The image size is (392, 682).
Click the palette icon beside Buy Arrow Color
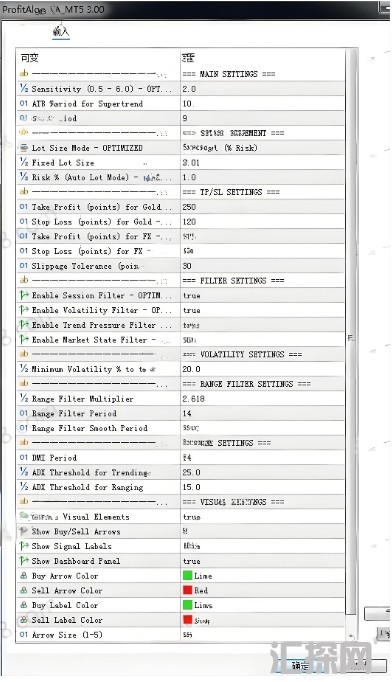pos(24,575)
